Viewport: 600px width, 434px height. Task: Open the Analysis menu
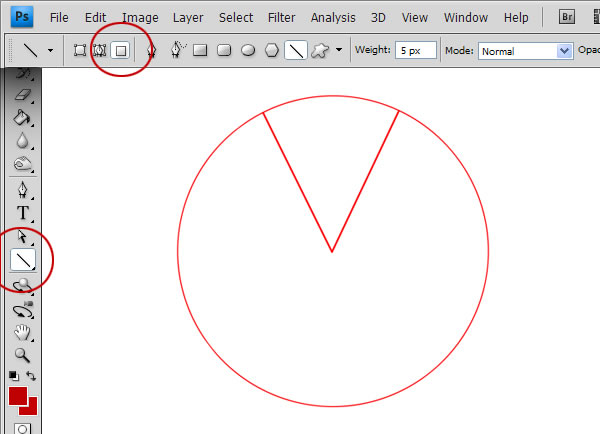pos(333,18)
